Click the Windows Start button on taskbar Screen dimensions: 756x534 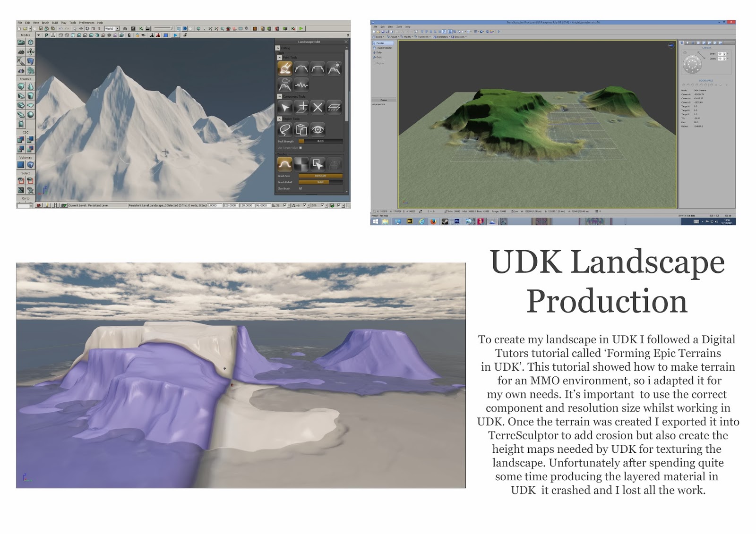click(376, 221)
